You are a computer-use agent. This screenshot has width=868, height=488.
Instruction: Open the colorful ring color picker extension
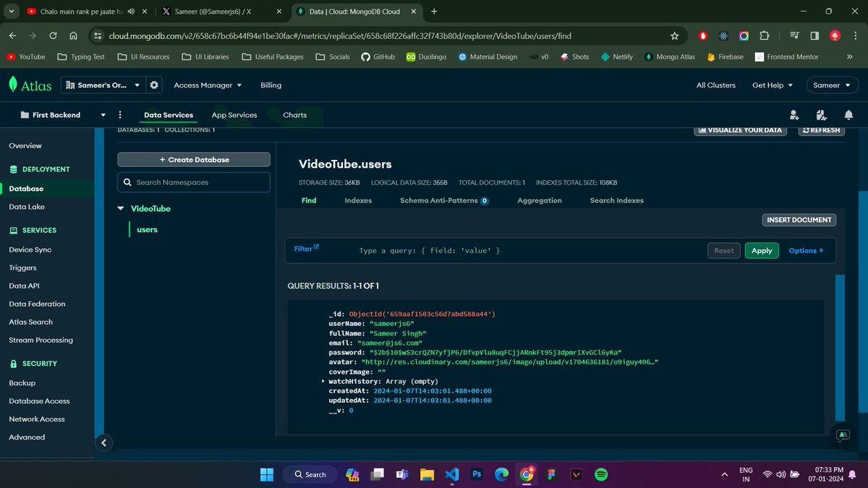point(744,36)
